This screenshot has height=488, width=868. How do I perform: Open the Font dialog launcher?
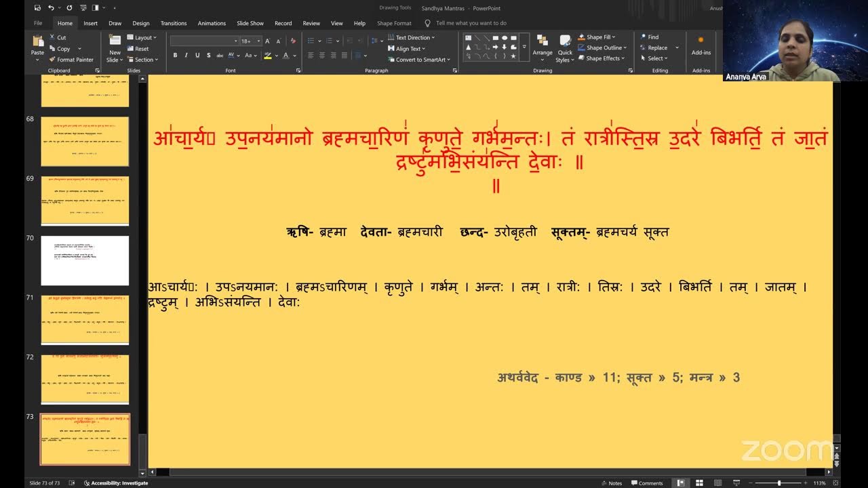[298, 70]
